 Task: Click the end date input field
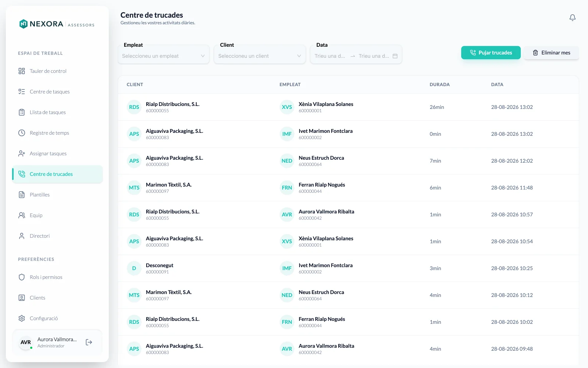(x=374, y=56)
